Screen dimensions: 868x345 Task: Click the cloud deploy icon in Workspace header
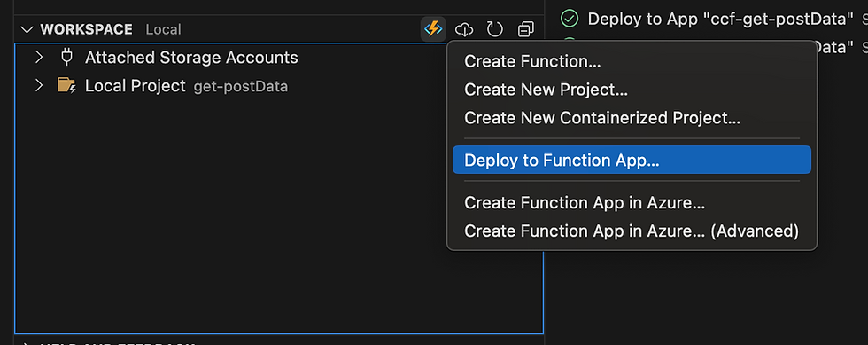464,29
